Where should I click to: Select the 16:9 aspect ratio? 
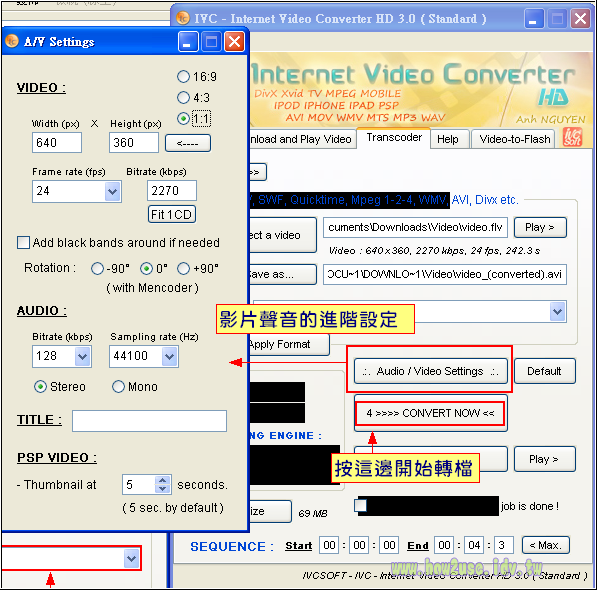tap(183, 77)
